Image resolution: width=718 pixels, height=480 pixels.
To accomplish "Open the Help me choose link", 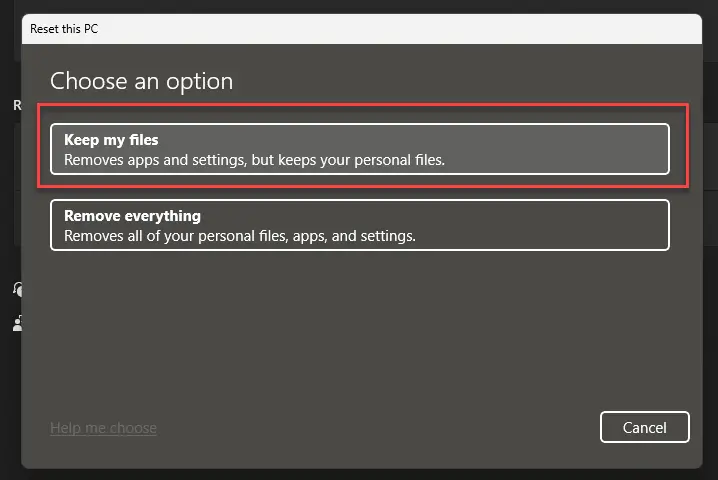I will (x=103, y=428).
